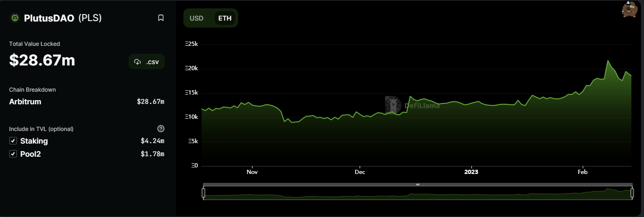Bookmark PlutusDAO with the bookmark icon
644x217 pixels.
[161, 18]
